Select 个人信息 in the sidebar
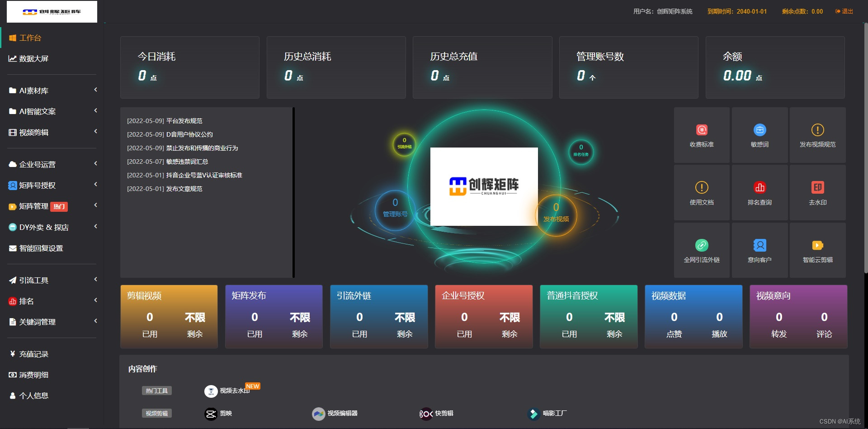This screenshot has width=868, height=429. (52, 396)
